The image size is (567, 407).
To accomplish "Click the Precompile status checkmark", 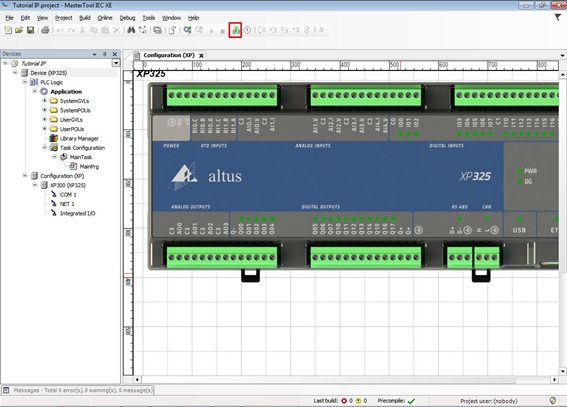I will click(412, 401).
